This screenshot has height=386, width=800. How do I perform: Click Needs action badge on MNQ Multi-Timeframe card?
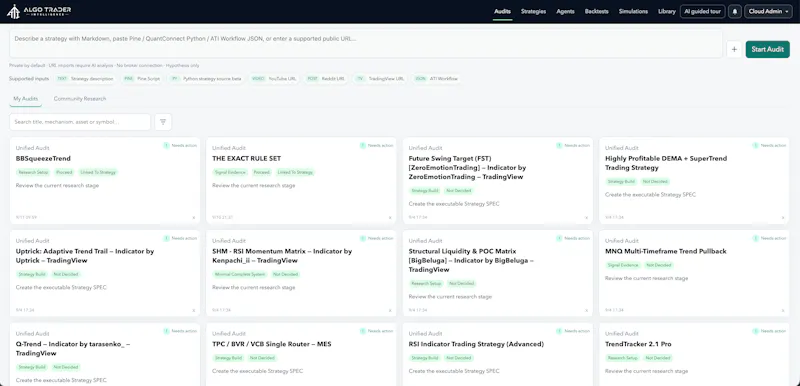tap(769, 238)
